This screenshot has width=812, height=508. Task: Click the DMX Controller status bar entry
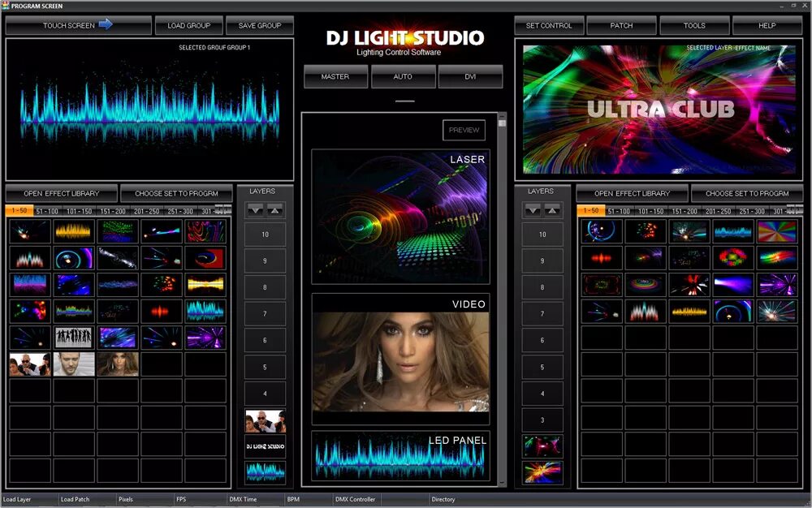point(356,499)
